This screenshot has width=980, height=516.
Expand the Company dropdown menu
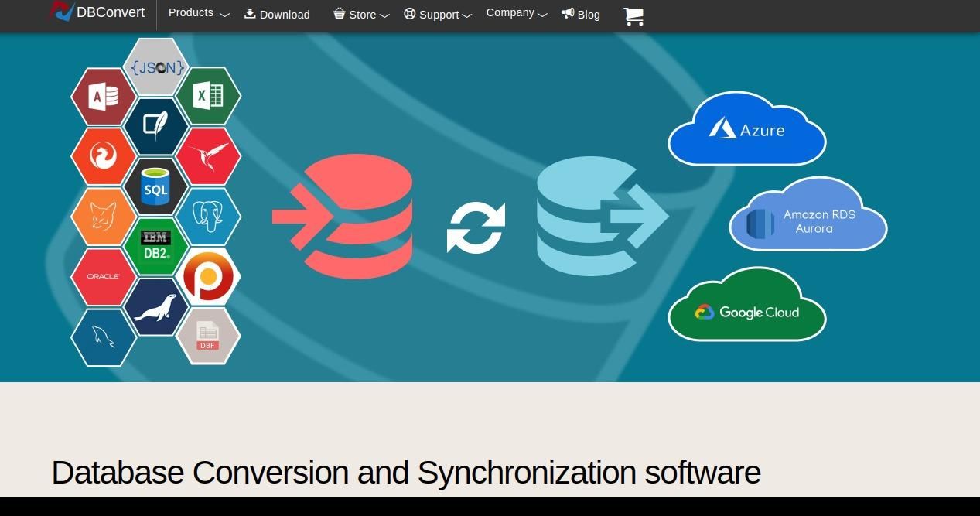517,13
